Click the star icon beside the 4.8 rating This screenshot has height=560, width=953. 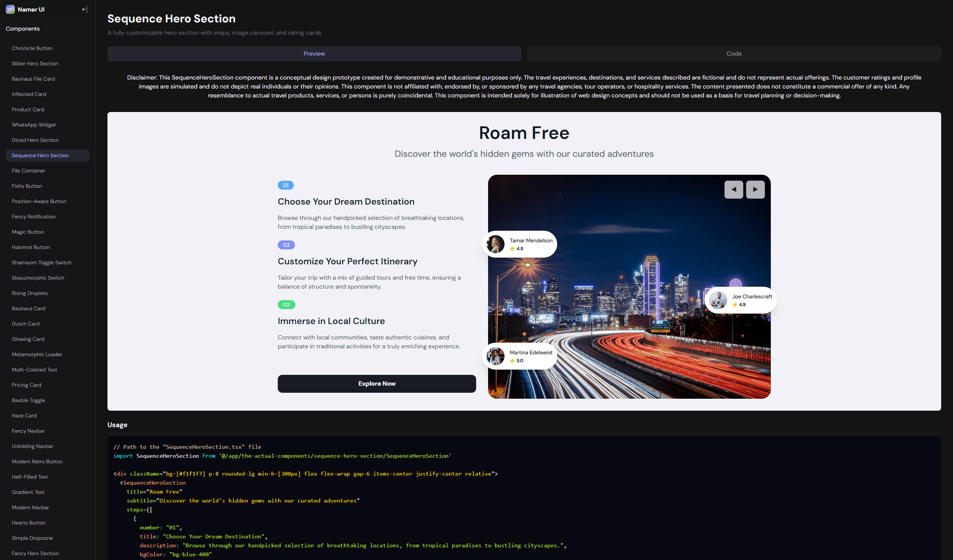[x=512, y=249]
